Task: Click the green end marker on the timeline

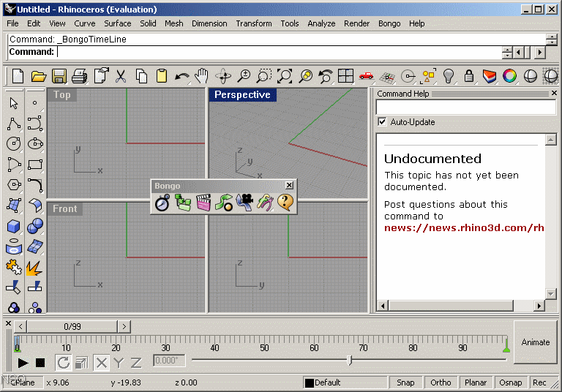Action: 506,344
